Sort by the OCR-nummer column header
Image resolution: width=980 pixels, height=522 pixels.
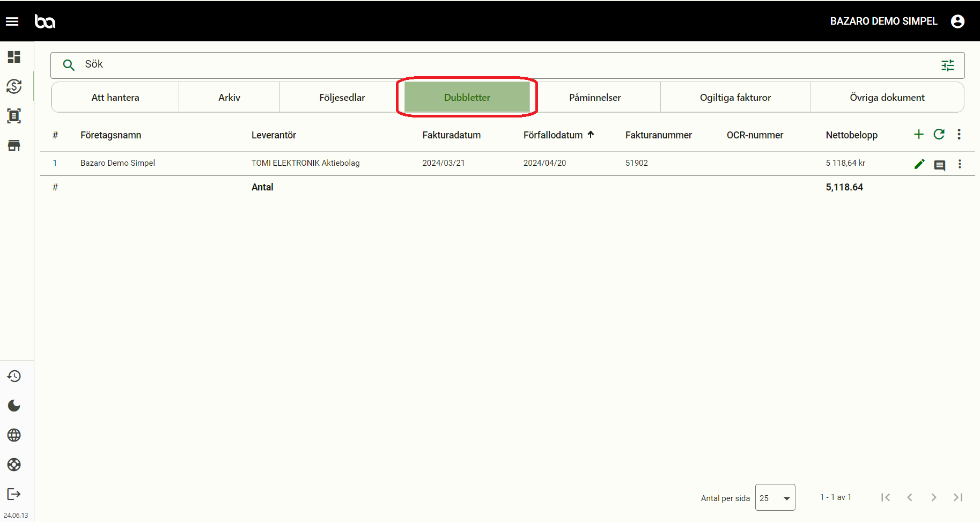755,135
